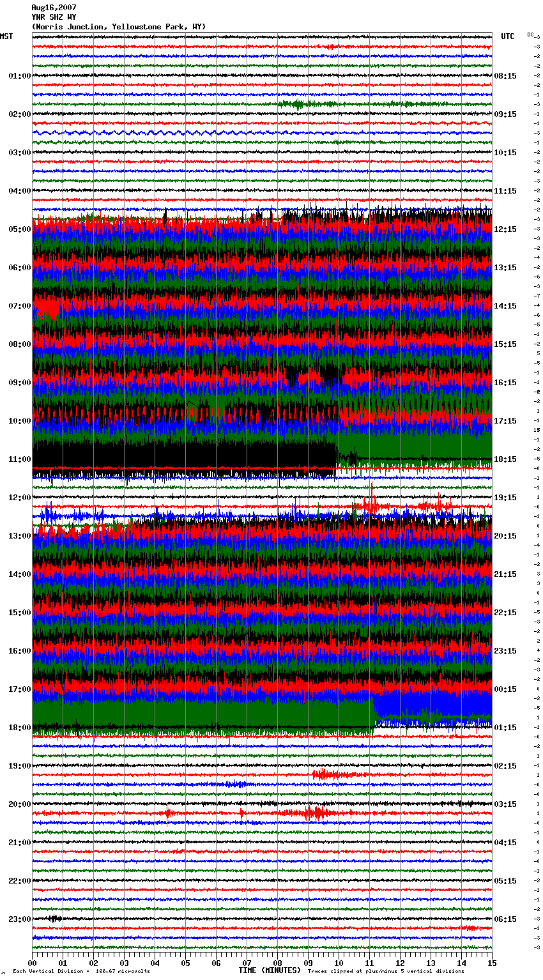The width and height of the screenshot is (543, 980).
Task: Click the UTC time label "11:15"
Action: (505, 191)
